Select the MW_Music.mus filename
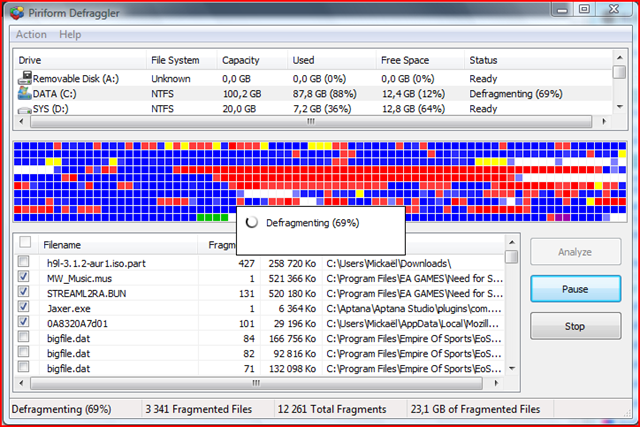This screenshot has width=640, height=427. point(79,278)
